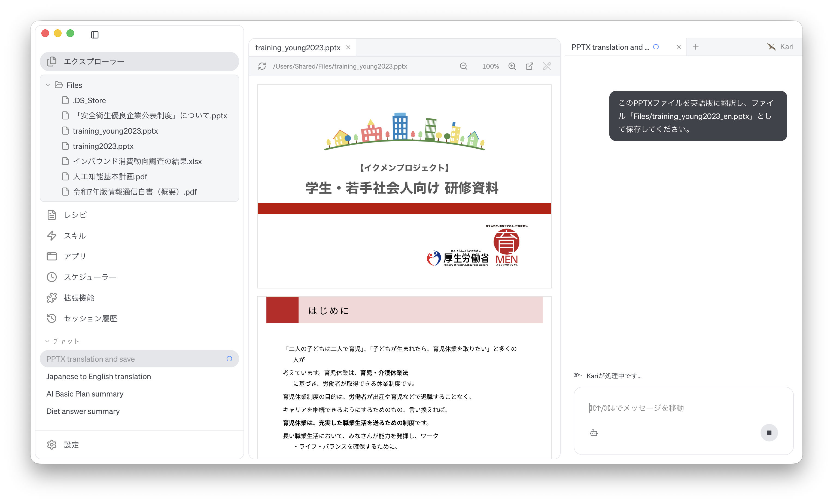Click the loading spinner on chat tab
Viewport: 833px width, 504px height.
[656, 47]
